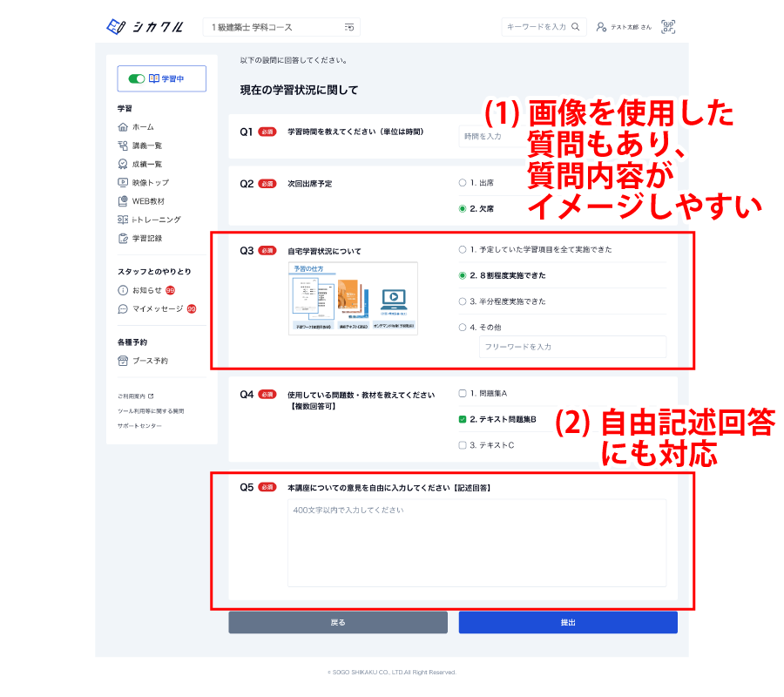This screenshot has height=697, width=784.
Task: Click the 成績一覧 medal icon
Action: pyautogui.click(x=123, y=164)
